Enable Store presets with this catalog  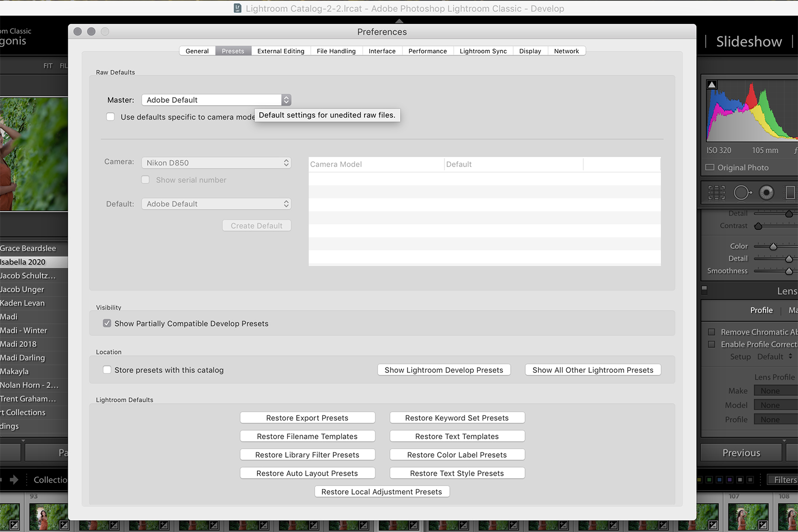point(107,369)
